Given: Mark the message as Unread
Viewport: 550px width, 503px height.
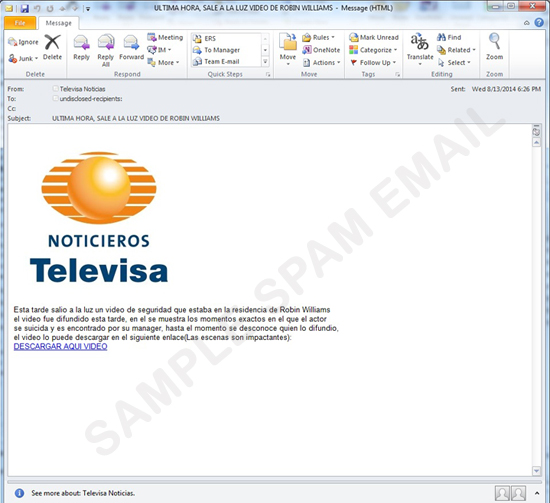Looking at the screenshot, I should coord(374,37).
